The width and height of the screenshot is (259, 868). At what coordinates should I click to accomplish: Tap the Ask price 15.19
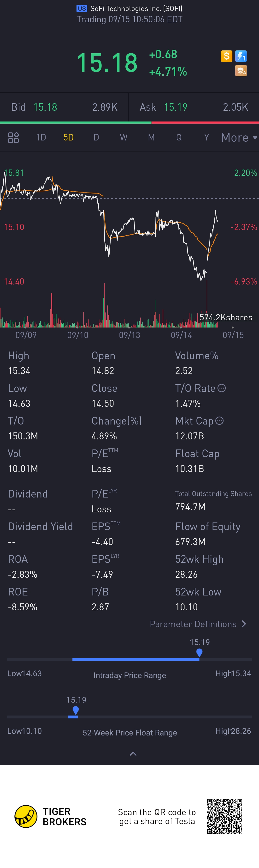[176, 107]
